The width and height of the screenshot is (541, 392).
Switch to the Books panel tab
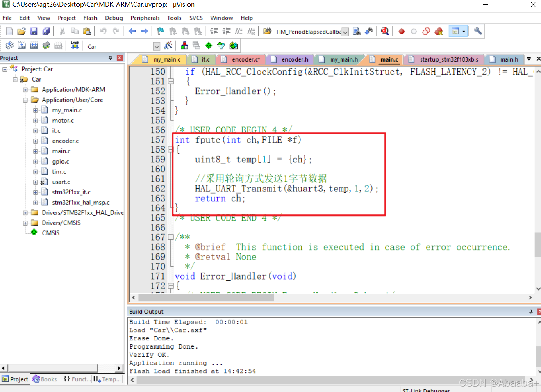click(45, 379)
